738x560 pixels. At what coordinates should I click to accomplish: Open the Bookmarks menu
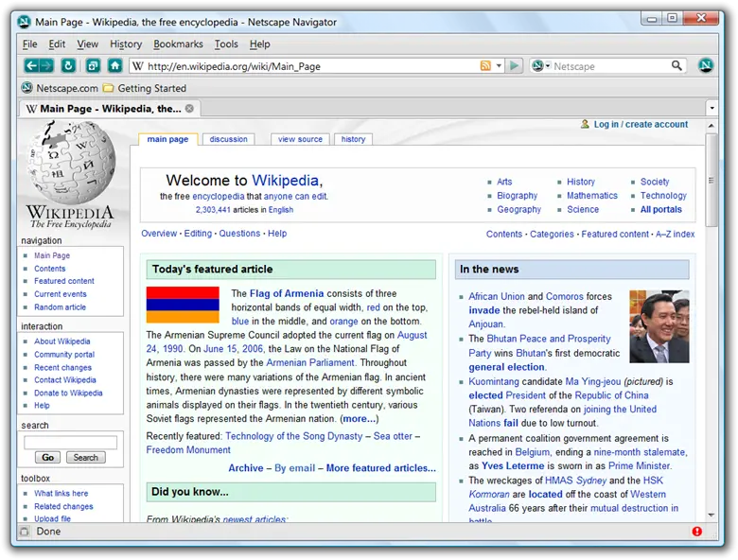click(178, 44)
